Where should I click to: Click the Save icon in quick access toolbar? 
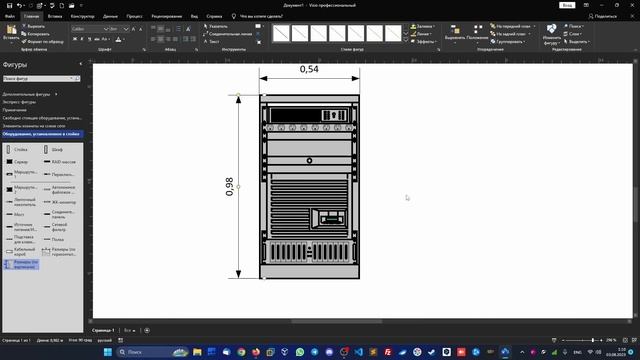pos(9,5)
